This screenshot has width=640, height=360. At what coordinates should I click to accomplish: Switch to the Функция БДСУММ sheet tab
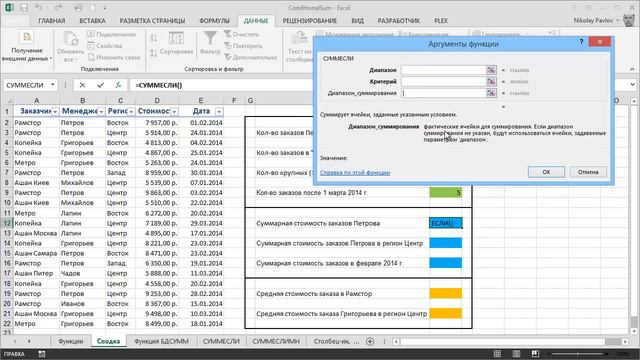pos(162,341)
